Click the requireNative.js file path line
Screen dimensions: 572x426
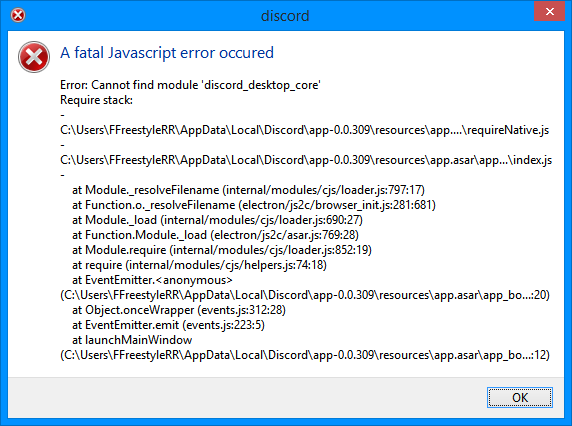click(x=305, y=130)
